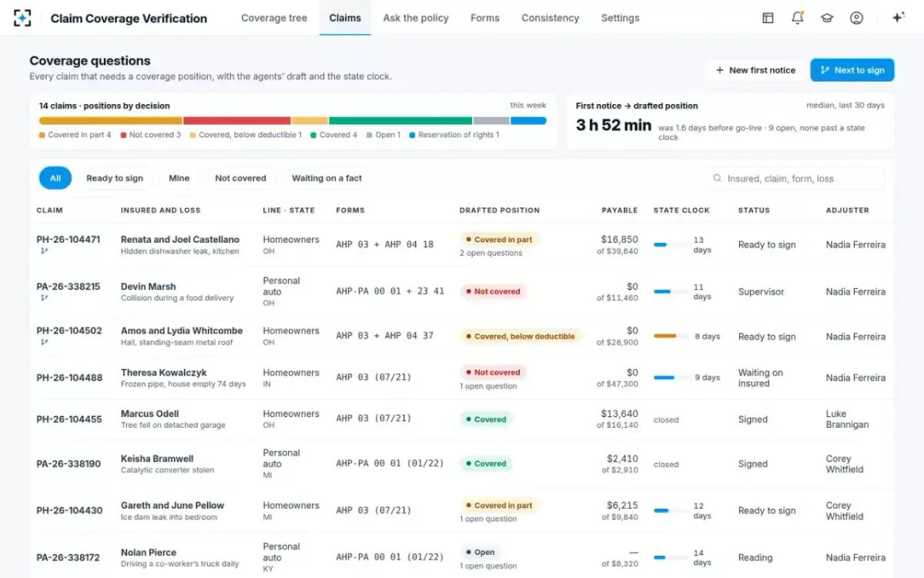Screen dimensions: 924x578
Task: Switch to the Coverage tree tab
Action: click(x=274, y=18)
